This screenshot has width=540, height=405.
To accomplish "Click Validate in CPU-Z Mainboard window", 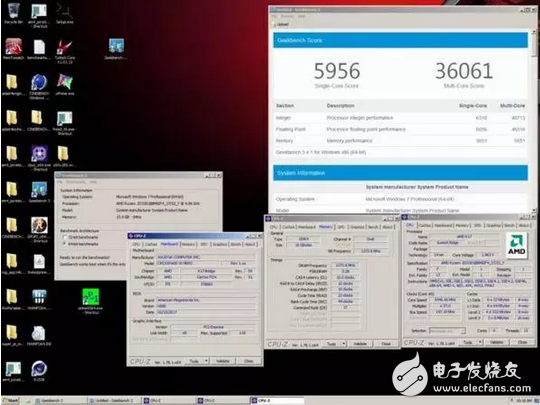I will [223, 361].
